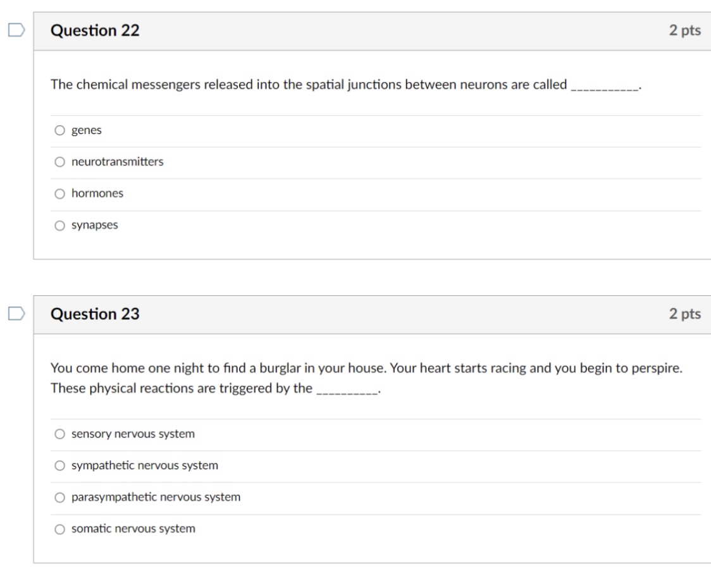Choose 'neurotransmitters' as the answer

click(59, 162)
